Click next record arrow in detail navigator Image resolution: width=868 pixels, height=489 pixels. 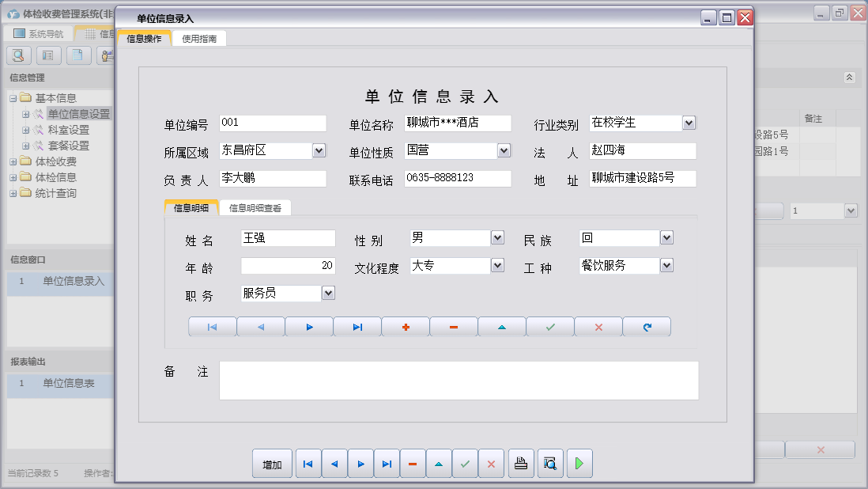(309, 328)
